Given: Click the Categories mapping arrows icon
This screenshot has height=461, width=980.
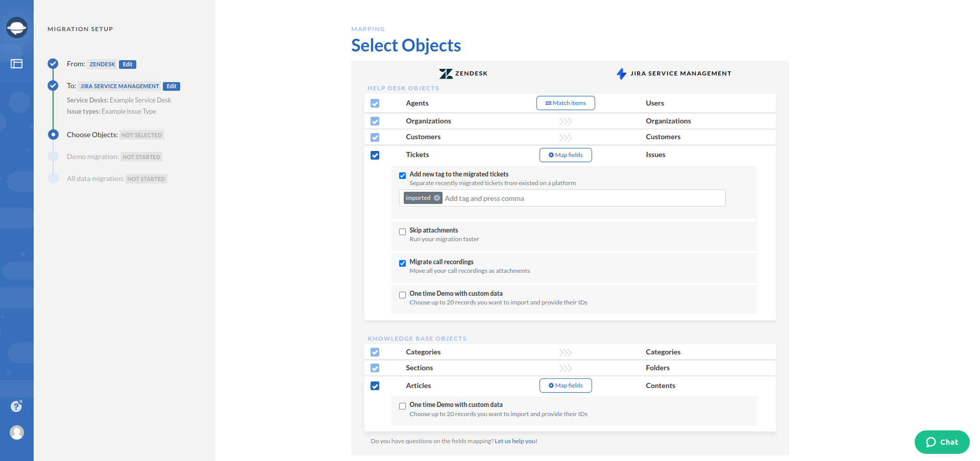Looking at the screenshot, I should [565, 352].
